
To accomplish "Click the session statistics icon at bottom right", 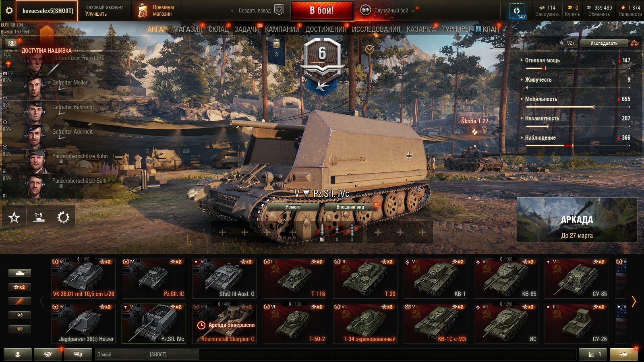I will click(x=592, y=354).
